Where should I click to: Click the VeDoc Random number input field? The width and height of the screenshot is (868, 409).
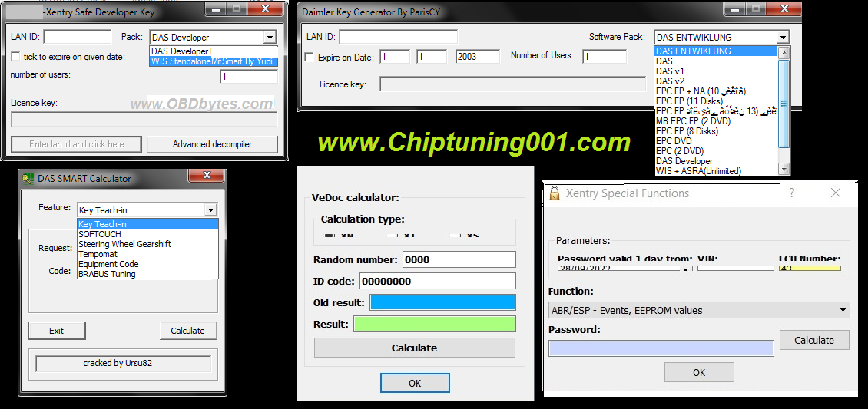pyautogui.click(x=459, y=259)
